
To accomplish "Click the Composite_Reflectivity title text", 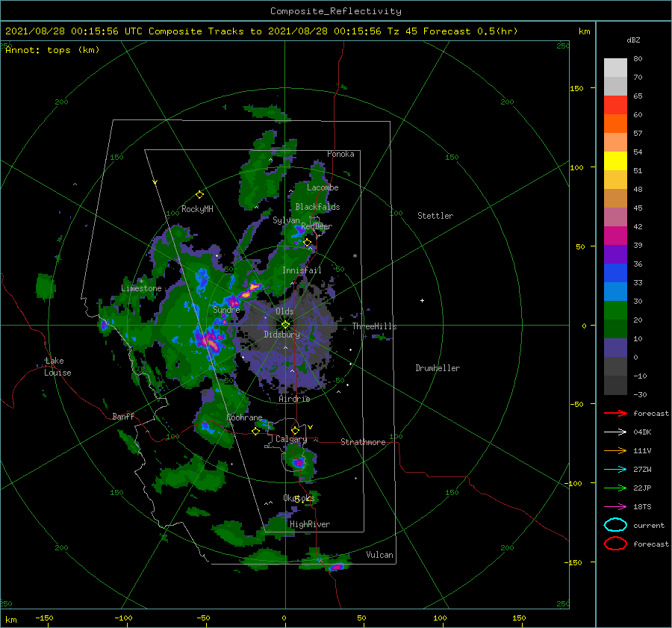I will point(336,11).
